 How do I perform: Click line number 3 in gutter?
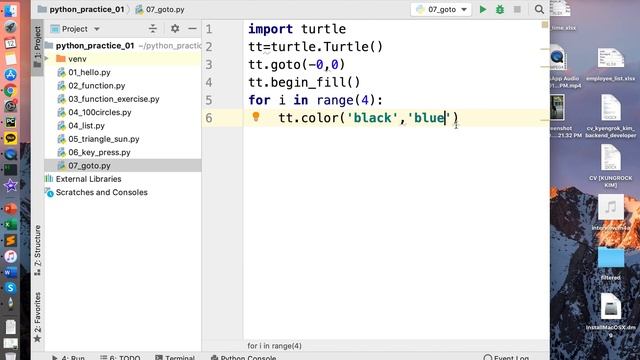pos(209,64)
